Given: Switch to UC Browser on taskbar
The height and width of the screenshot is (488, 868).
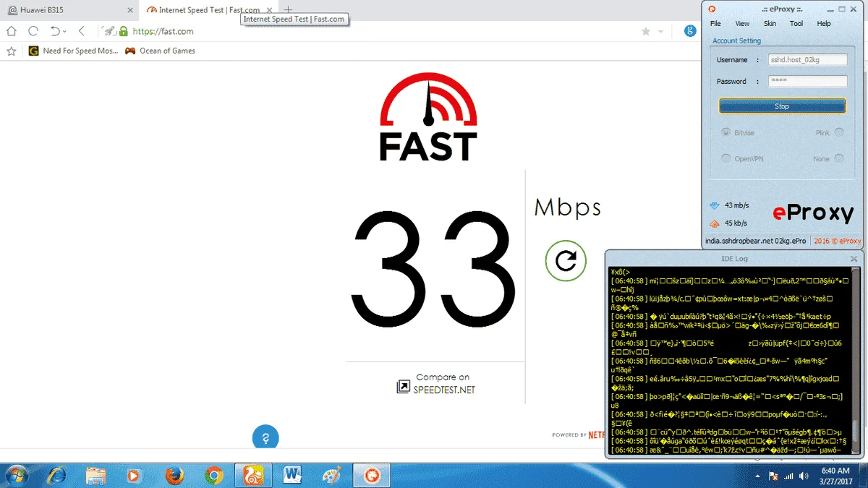Looking at the screenshot, I should [253, 475].
